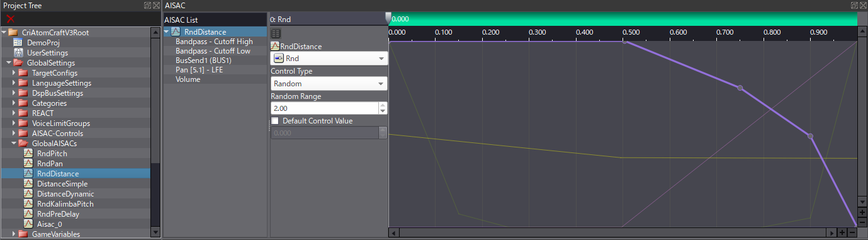Enable the Default Control Value checkbox
Viewport: 868px width, 240px height.
coord(274,121)
